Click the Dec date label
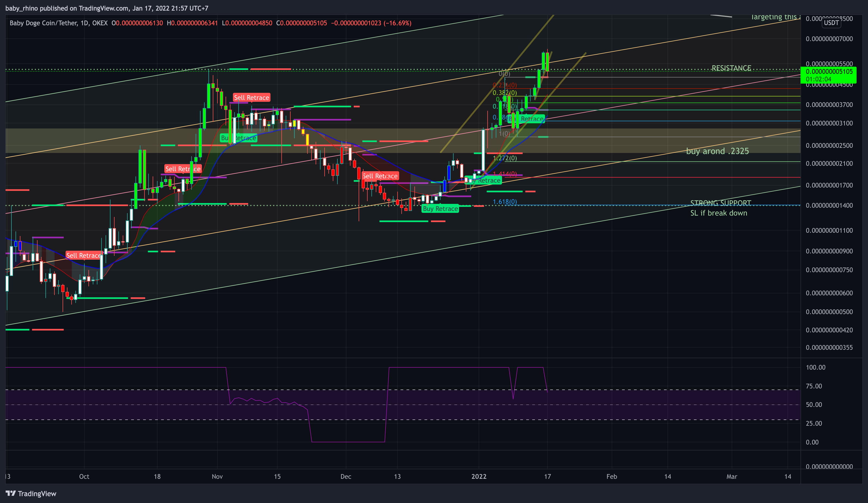The width and height of the screenshot is (868, 503). pyautogui.click(x=346, y=477)
